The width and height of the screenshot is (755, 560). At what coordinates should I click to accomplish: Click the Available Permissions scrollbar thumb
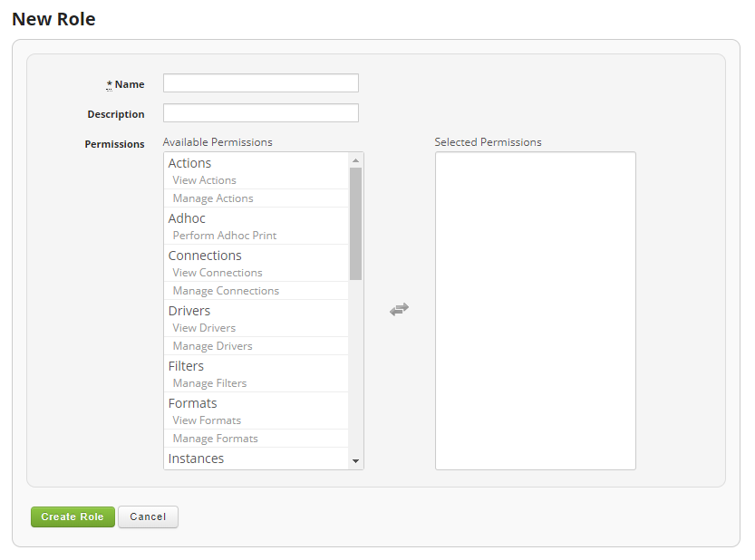(x=355, y=223)
